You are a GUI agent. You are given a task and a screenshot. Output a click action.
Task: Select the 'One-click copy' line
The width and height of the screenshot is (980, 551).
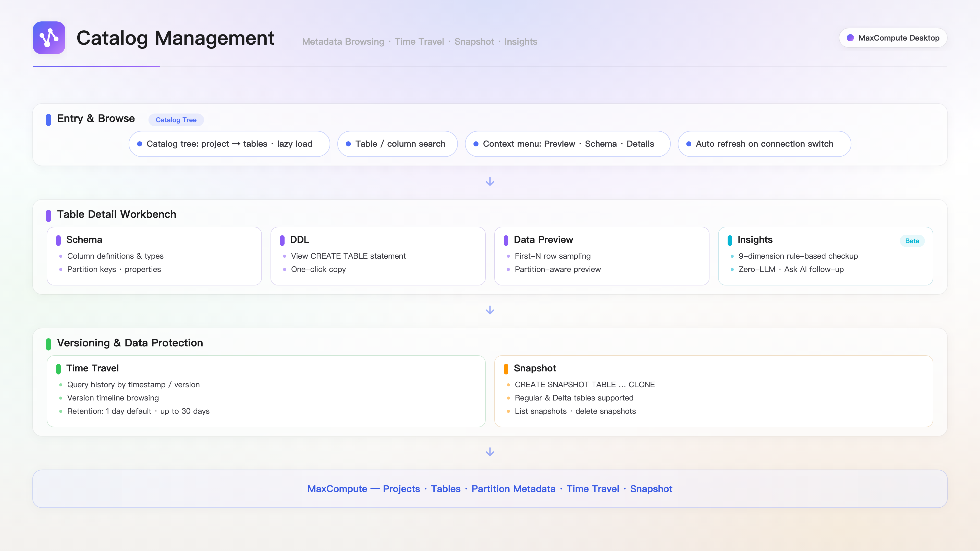318,269
